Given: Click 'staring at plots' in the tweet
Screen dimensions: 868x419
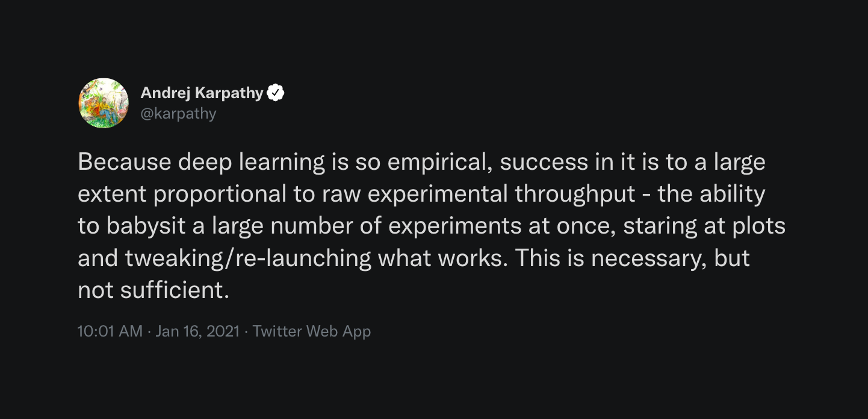Looking at the screenshot, I should [x=704, y=226].
